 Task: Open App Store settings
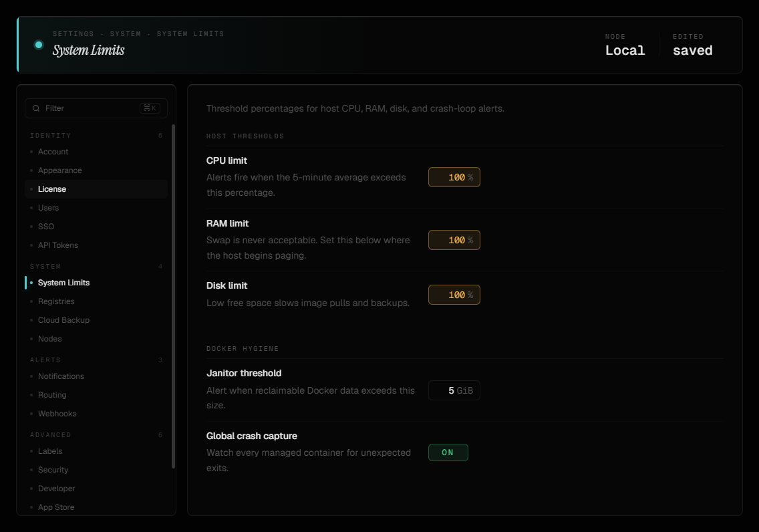96,507
